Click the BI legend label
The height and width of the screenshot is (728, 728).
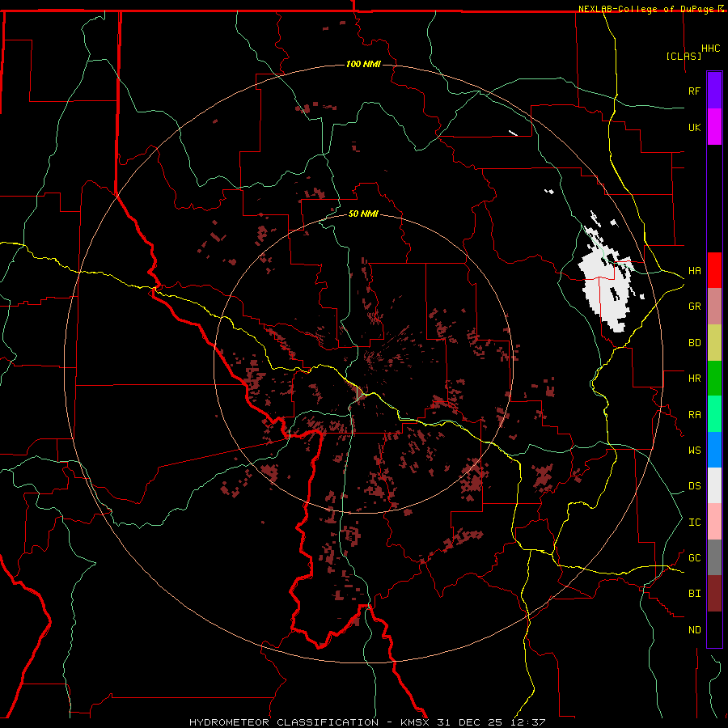(x=694, y=594)
